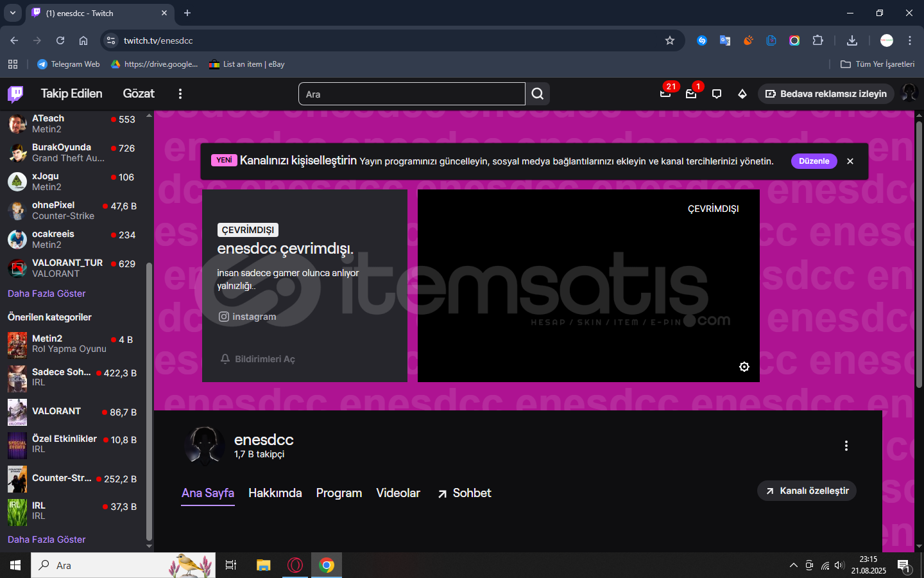Open Chrome three-dot menu
924x578 pixels.
tap(910, 40)
